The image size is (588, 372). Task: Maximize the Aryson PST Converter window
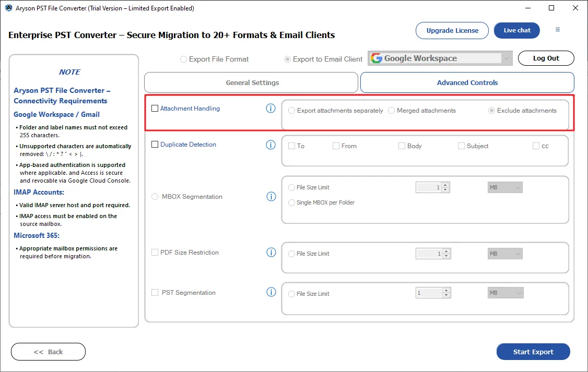tap(551, 8)
